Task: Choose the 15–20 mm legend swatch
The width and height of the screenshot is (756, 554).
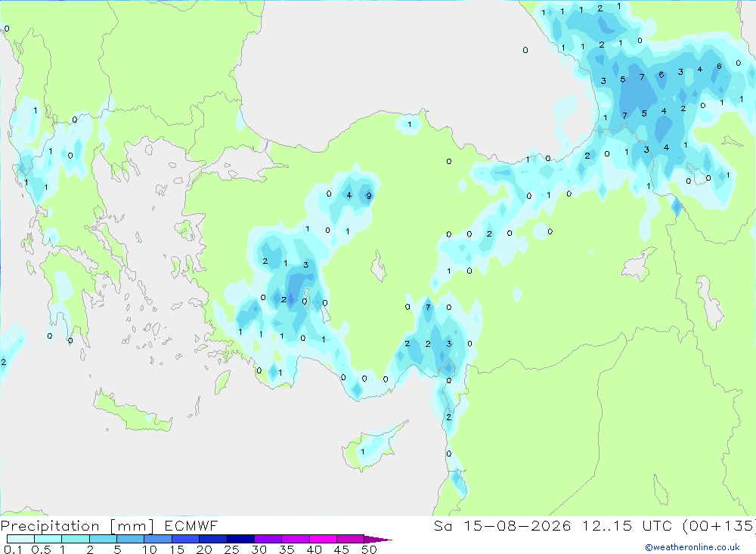Action: (185, 539)
